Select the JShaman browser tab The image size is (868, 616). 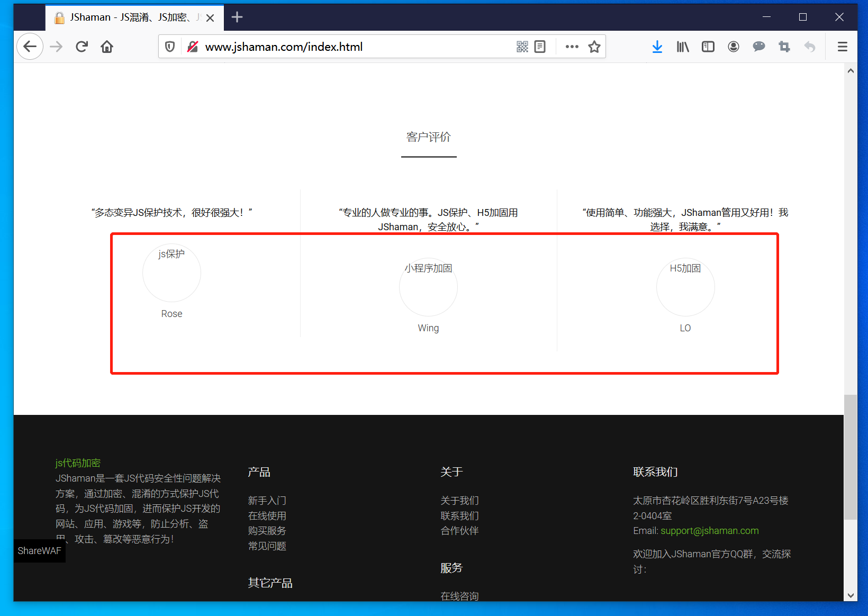click(134, 17)
